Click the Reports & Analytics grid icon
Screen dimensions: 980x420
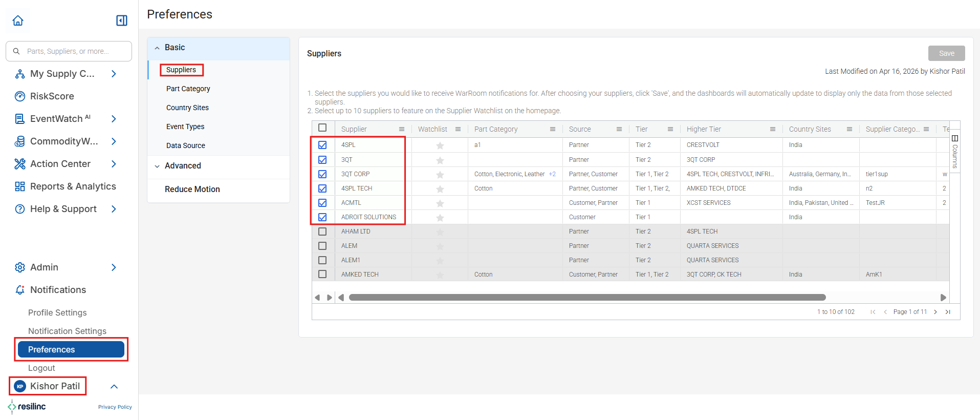pos(20,186)
